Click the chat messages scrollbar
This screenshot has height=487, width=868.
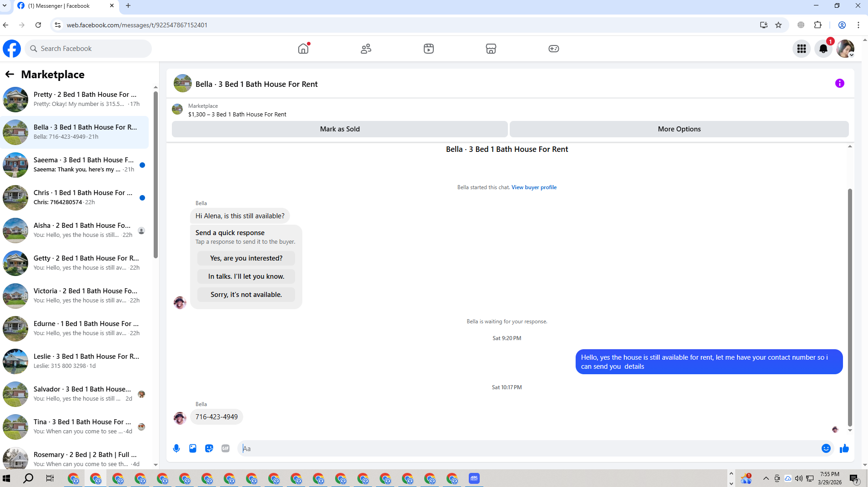coord(850,307)
